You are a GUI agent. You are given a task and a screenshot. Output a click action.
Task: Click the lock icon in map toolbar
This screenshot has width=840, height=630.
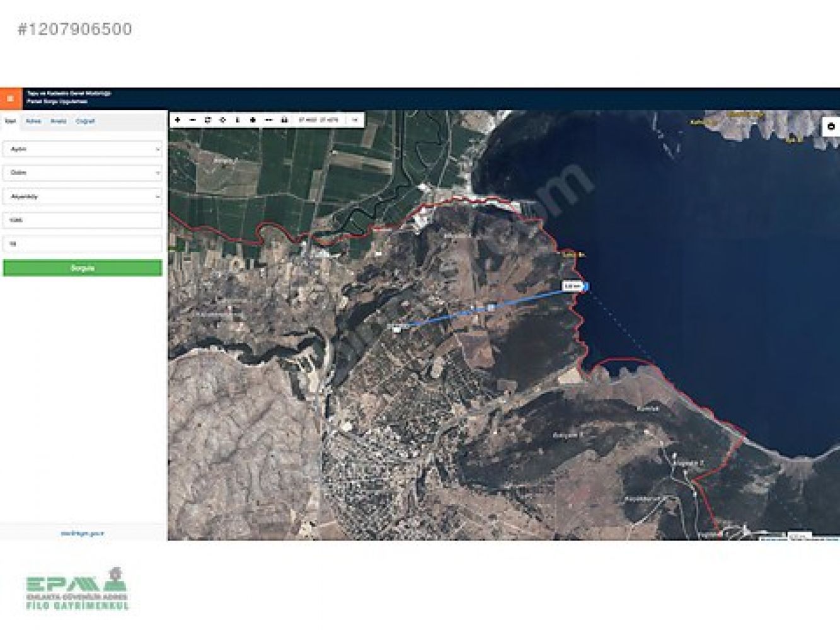click(x=284, y=120)
